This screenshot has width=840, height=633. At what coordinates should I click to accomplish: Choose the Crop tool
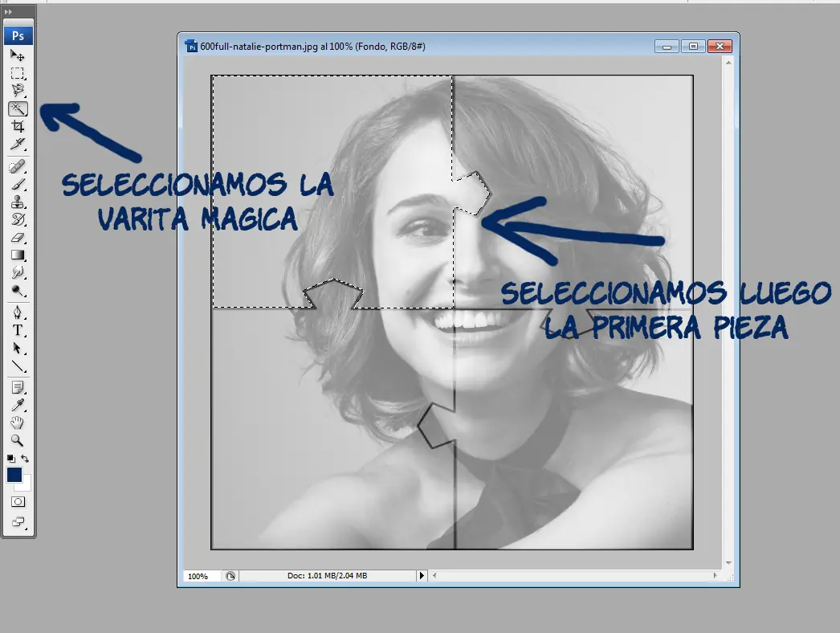17,126
